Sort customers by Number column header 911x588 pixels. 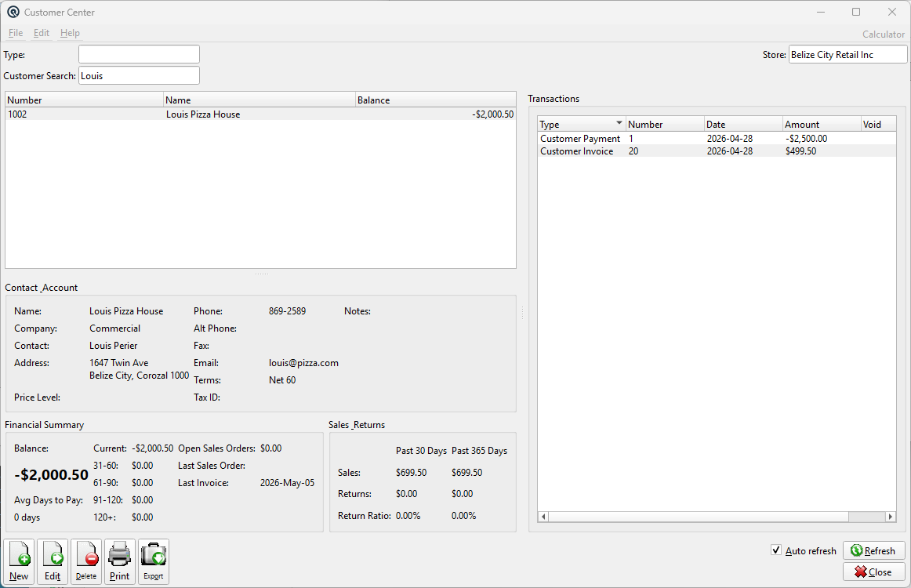84,100
